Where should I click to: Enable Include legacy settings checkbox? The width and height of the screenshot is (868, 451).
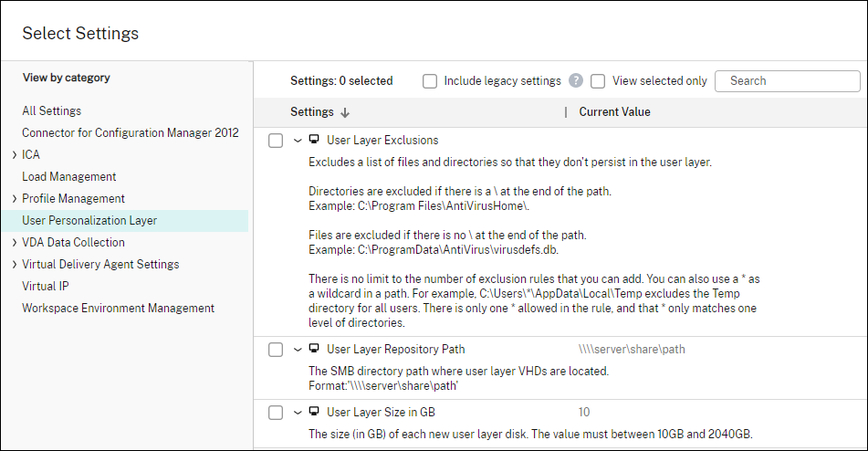tap(430, 81)
